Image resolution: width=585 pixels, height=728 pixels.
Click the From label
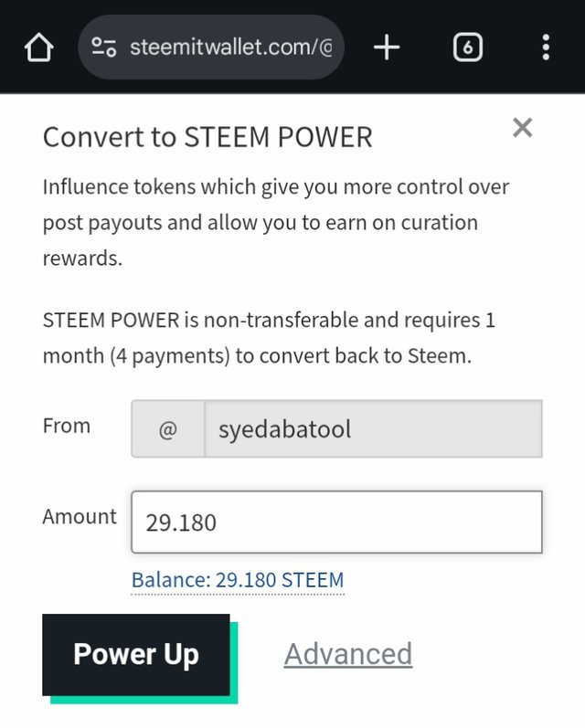click(x=67, y=426)
